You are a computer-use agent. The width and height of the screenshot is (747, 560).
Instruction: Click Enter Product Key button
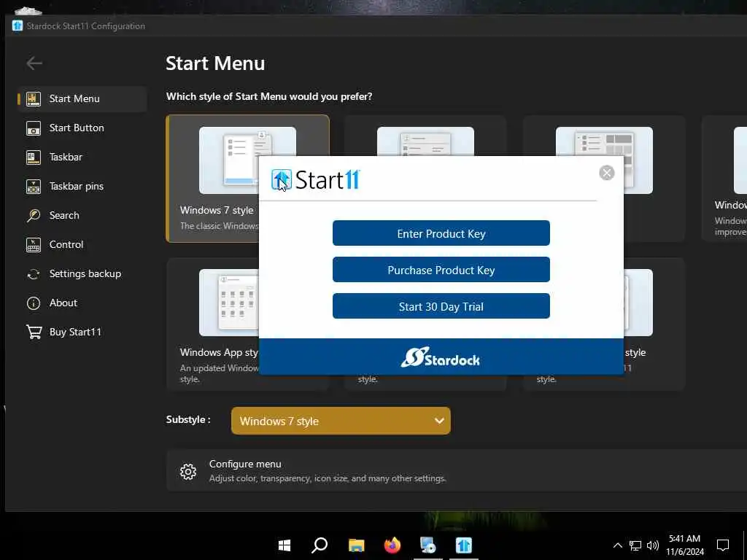click(x=441, y=233)
